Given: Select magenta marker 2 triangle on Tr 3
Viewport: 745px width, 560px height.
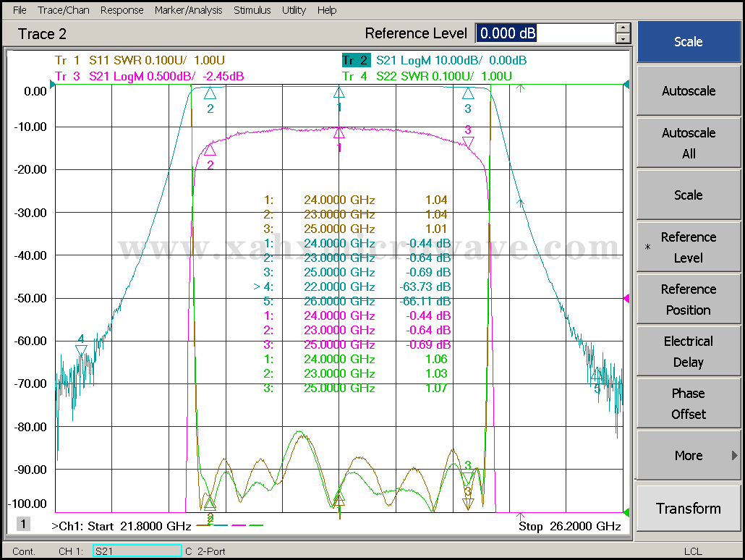Looking at the screenshot, I should click(x=210, y=150).
